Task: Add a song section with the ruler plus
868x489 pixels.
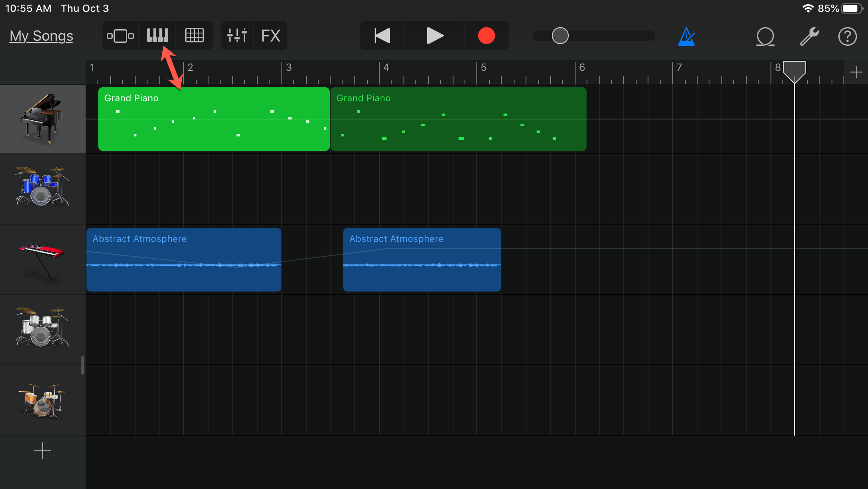Action: [x=856, y=72]
